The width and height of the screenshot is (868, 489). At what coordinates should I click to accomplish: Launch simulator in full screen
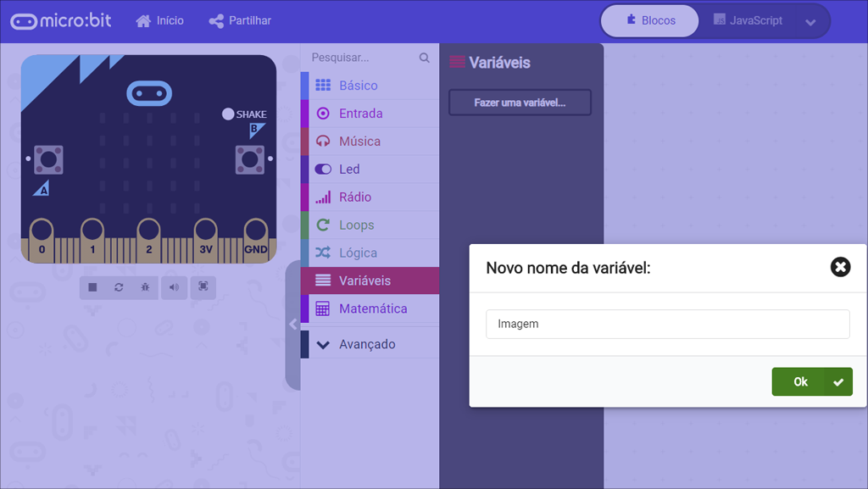tap(203, 286)
